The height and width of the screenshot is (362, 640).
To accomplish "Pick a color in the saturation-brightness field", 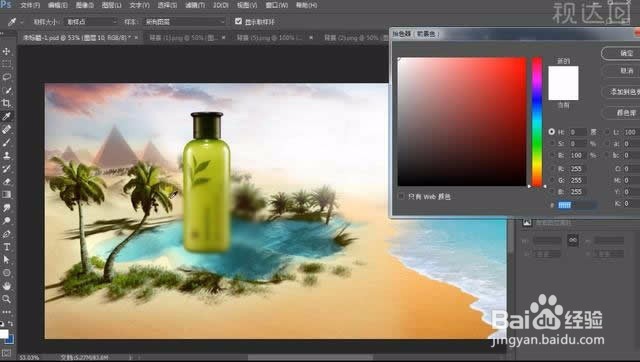I will coord(462,122).
